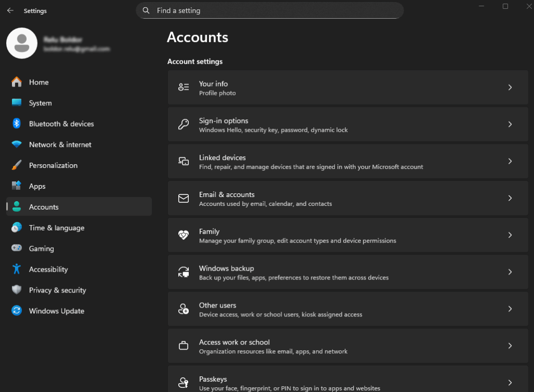Viewport: 534px width, 392px height.
Task: Open 'Linked devices' title text
Action: [x=222, y=157]
